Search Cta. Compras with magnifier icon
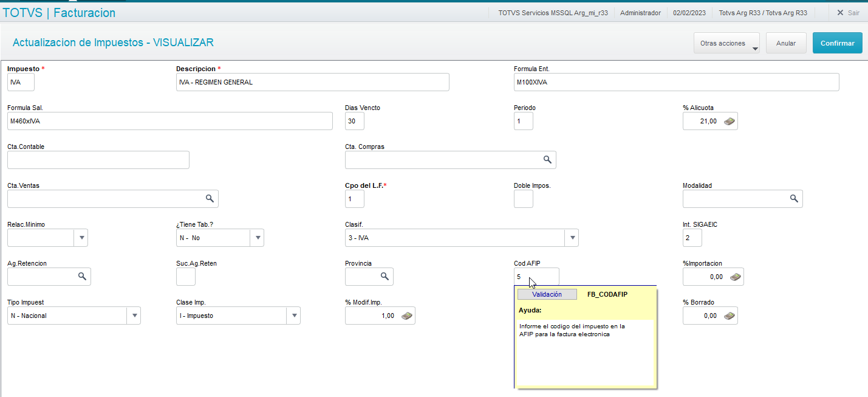The height and width of the screenshot is (397, 868). point(547,160)
